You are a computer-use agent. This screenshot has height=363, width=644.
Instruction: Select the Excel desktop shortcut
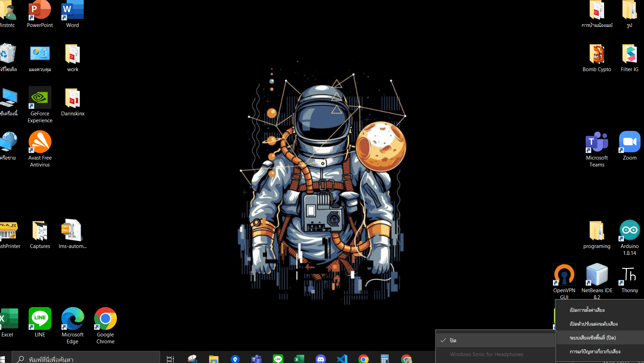[x=8, y=323]
